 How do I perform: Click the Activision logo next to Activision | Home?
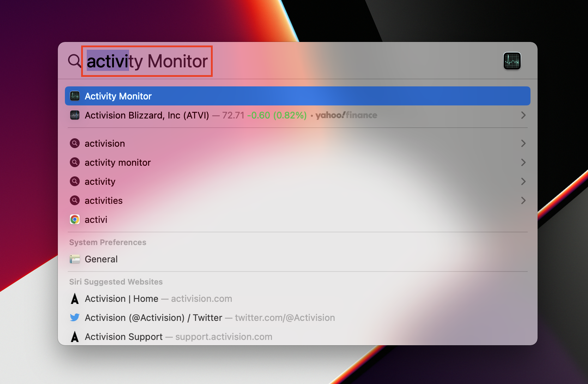click(x=75, y=299)
